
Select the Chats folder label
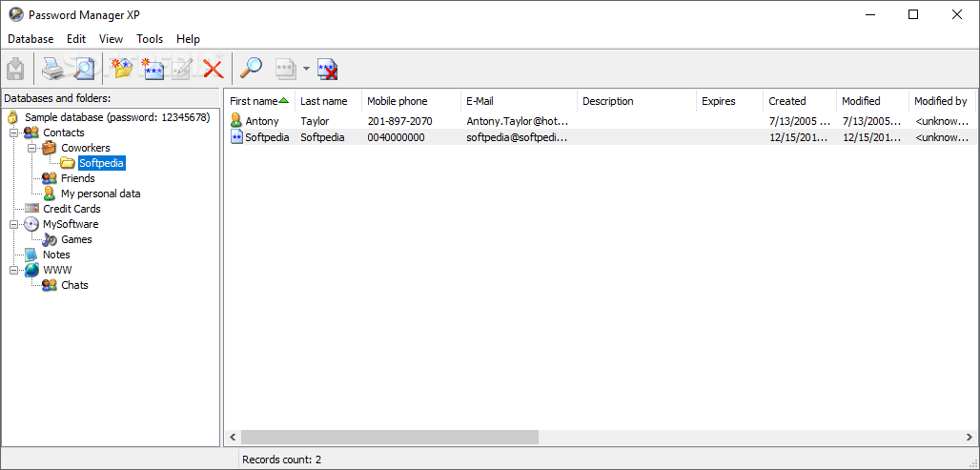coord(74,285)
